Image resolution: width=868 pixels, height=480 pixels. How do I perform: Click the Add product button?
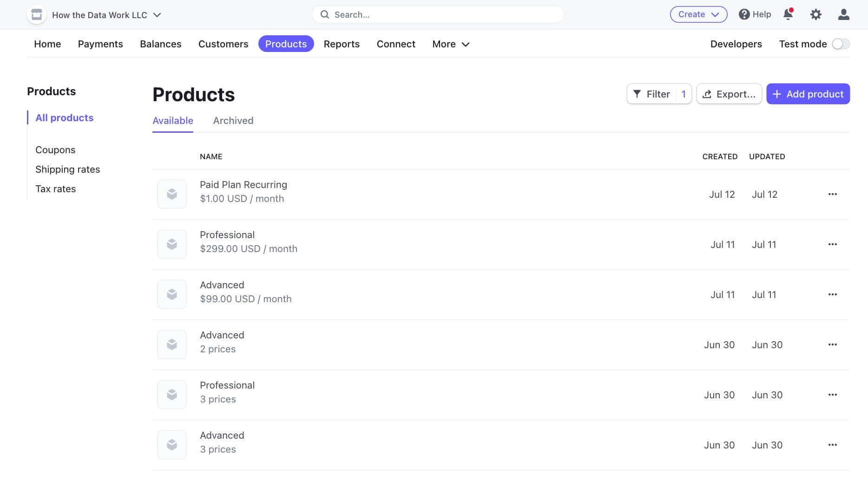pos(808,94)
